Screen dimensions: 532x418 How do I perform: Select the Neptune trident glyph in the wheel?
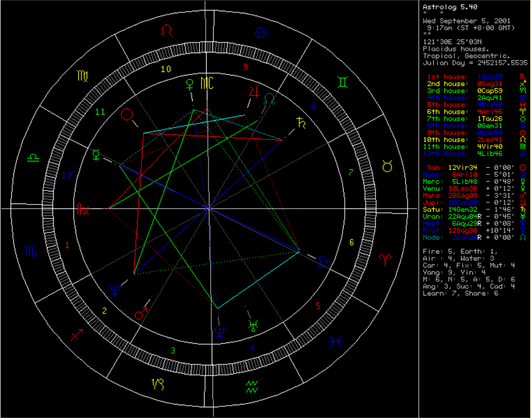coord(220,333)
